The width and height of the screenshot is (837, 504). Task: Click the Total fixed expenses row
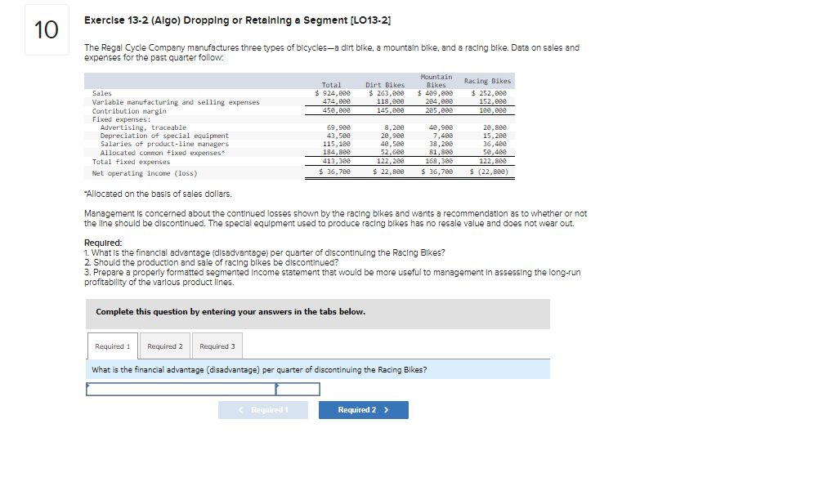(133, 161)
